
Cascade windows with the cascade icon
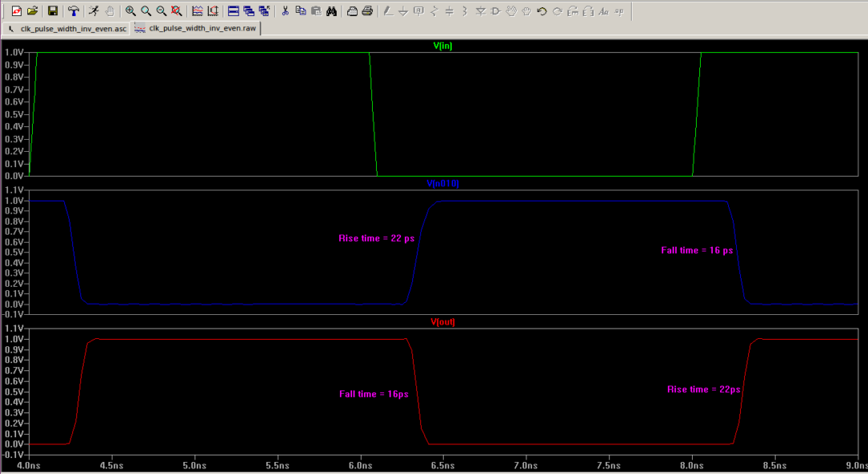pyautogui.click(x=248, y=11)
